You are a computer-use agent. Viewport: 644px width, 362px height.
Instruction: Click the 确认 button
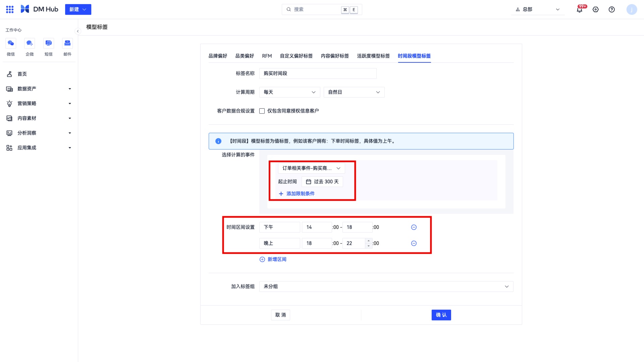[x=441, y=315]
